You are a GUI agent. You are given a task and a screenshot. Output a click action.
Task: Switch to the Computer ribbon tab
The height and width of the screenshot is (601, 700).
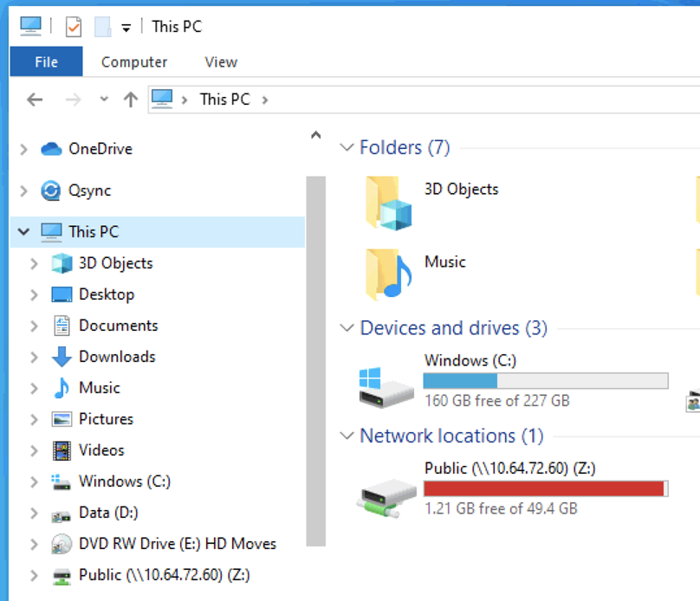pos(134,61)
